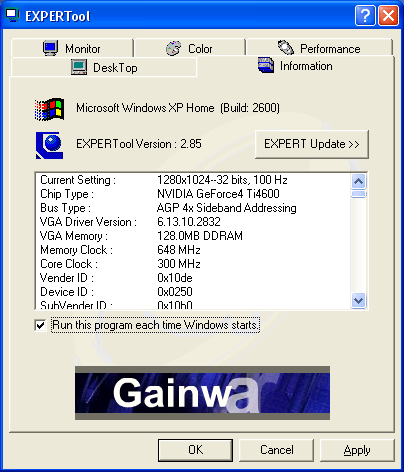Click the info list scroll up arrow

pyautogui.click(x=359, y=181)
